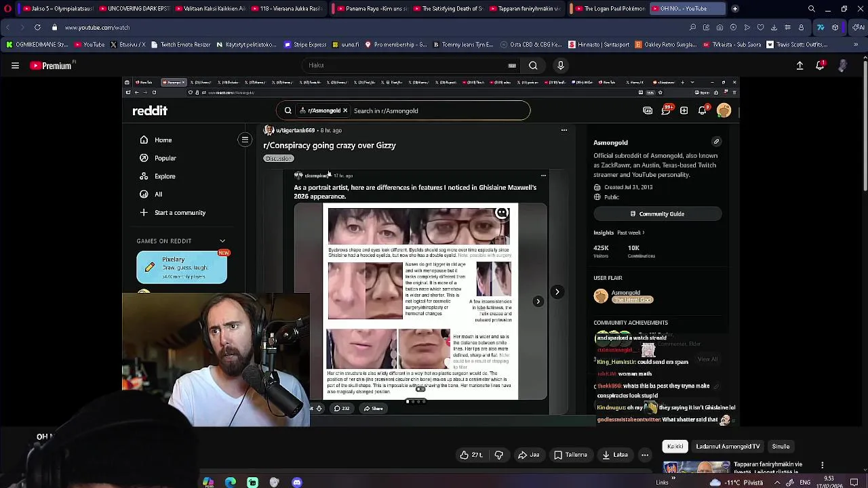The width and height of the screenshot is (868, 488).
Task: Open the reddit ads icon in header
Action: (648, 110)
